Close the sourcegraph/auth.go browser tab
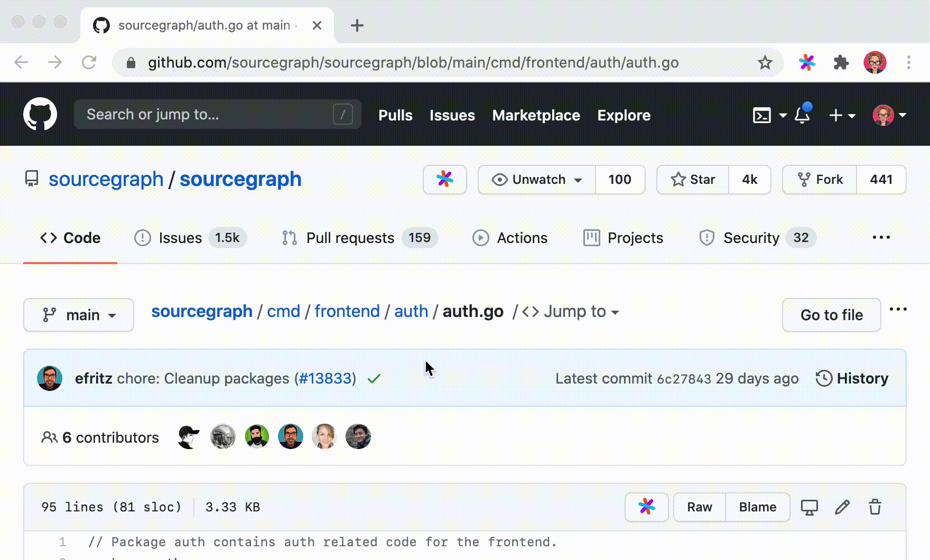Viewport: 930px width, 560px height. [317, 25]
